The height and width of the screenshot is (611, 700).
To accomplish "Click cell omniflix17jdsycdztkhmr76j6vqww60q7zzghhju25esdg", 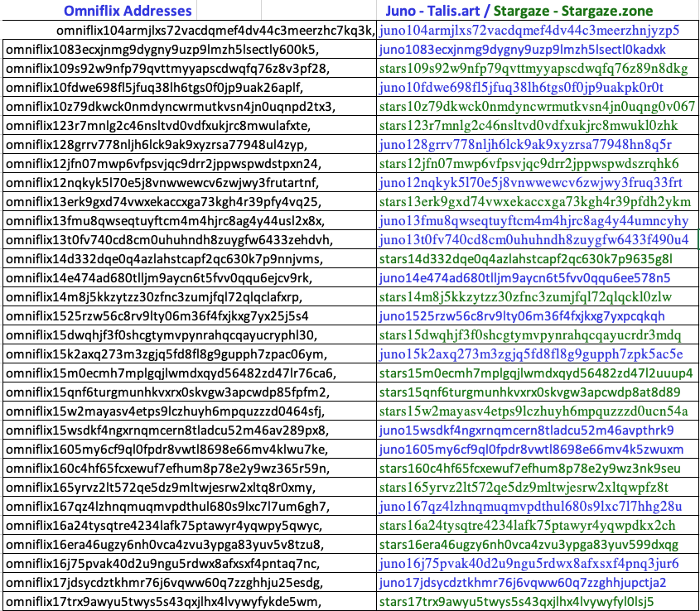I will click(190, 584).
